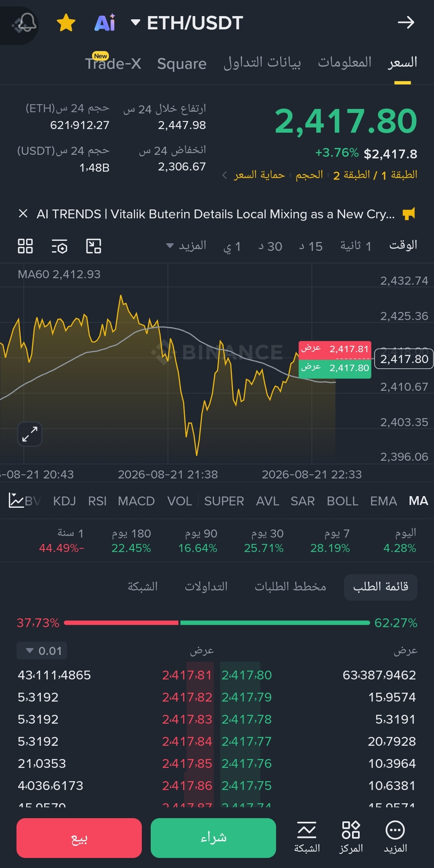Expand the chart to fullscreen
This screenshot has height=868, width=434.
(x=30, y=434)
